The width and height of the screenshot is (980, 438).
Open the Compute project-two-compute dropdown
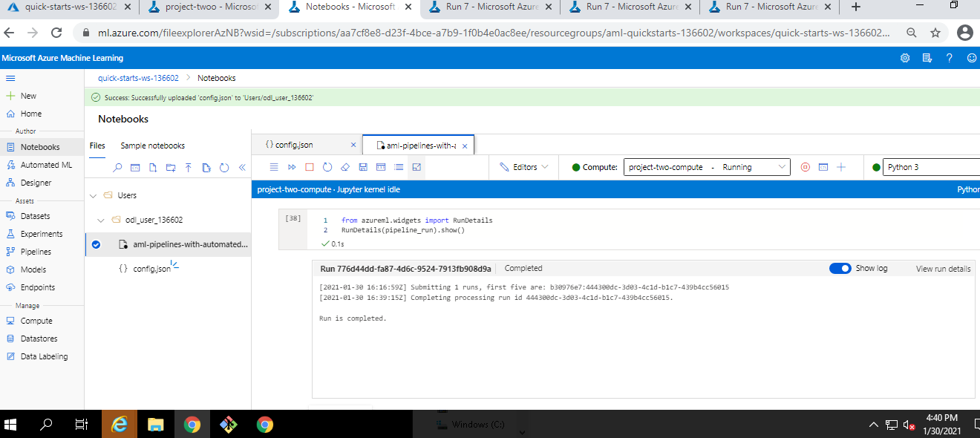point(707,167)
